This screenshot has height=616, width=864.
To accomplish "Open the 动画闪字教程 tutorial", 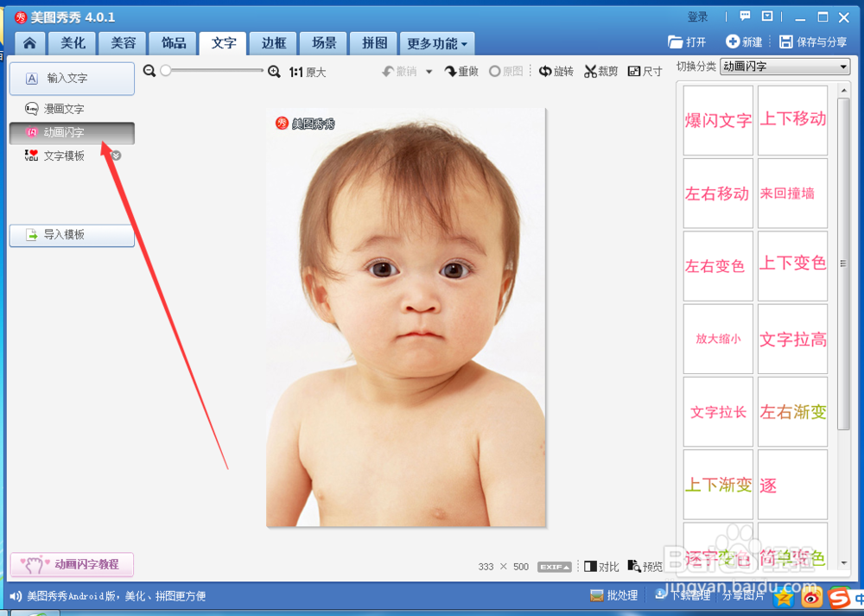I will click(x=72, y=564).
